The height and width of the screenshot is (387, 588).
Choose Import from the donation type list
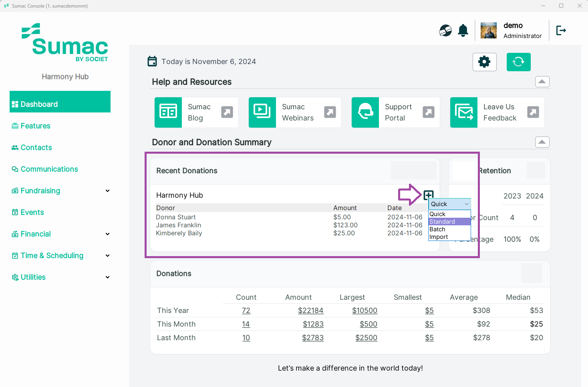449,237
